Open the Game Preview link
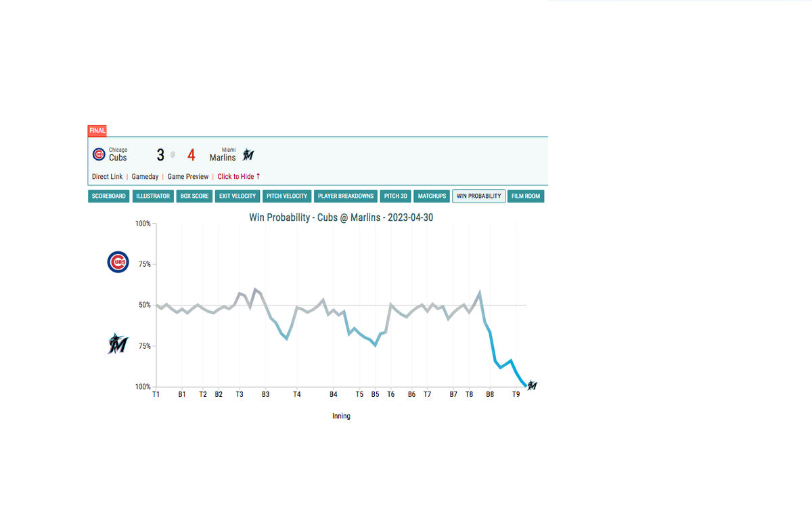The image size is (812, 508). [188, 177]
